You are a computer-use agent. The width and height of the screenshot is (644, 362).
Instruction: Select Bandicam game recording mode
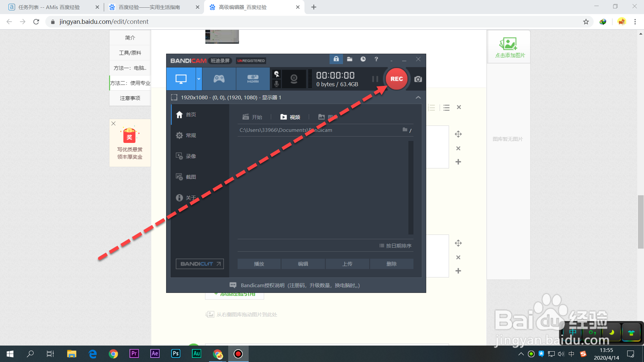[219, 79]
